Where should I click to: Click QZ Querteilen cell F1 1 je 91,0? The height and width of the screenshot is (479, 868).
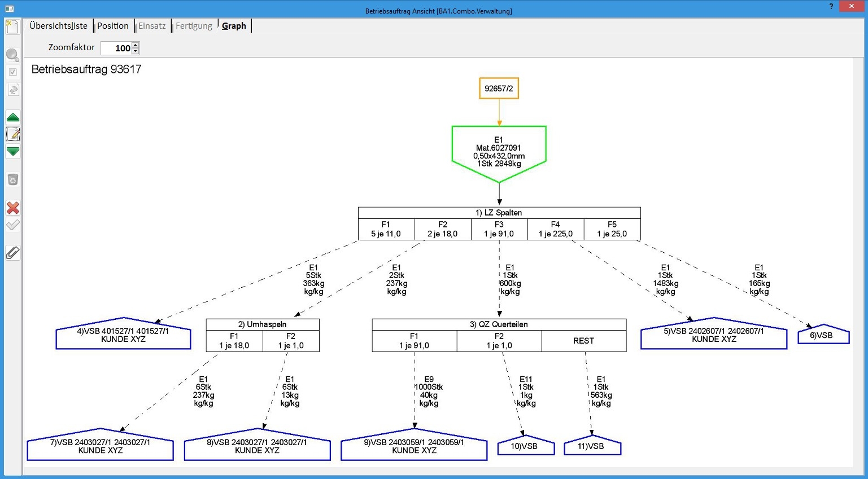[415, 341]
